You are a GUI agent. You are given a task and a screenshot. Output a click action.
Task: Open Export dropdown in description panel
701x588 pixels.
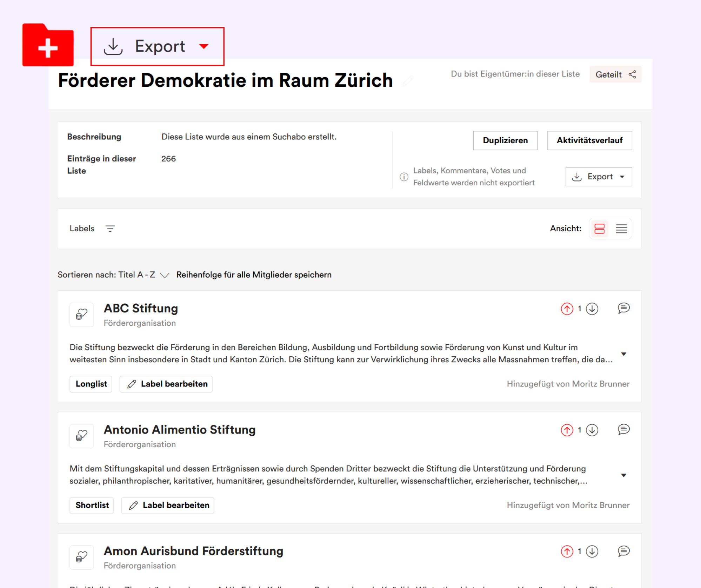pyautogui.click(x=599, y=177)
